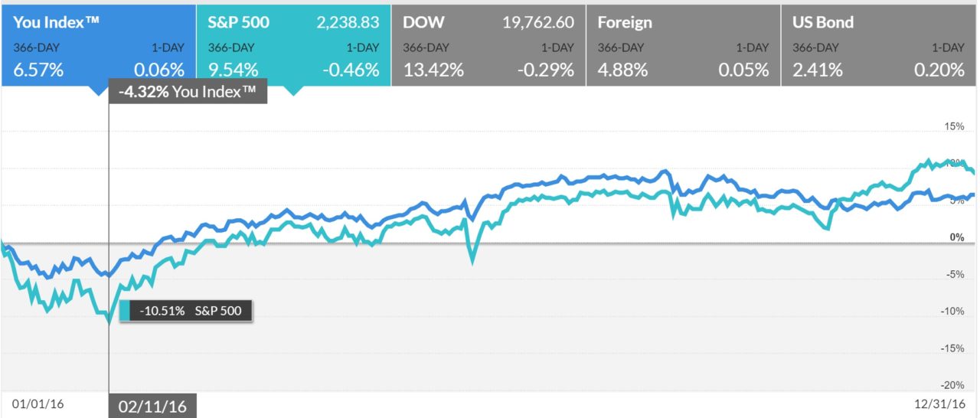
Task: Click the -4.32% You Index™ tooltip label
Action: point(188,93)
